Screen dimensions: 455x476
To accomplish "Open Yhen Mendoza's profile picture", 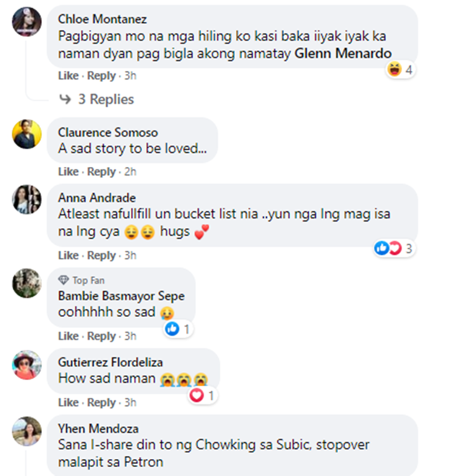I will point(27,431).
